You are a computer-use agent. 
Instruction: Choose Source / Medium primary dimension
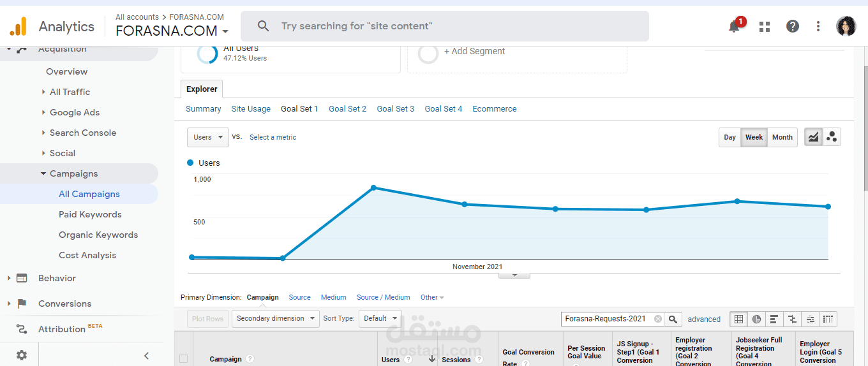tap(383, 297)
